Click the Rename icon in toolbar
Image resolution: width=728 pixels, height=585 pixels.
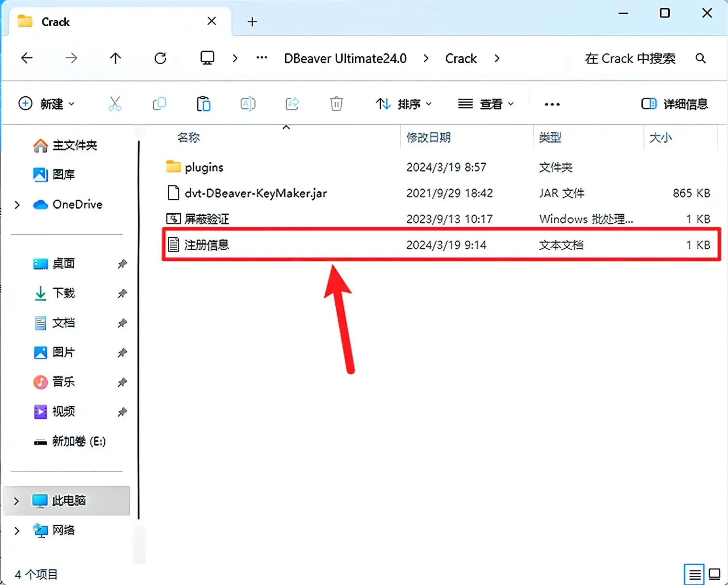click(248, 104)
